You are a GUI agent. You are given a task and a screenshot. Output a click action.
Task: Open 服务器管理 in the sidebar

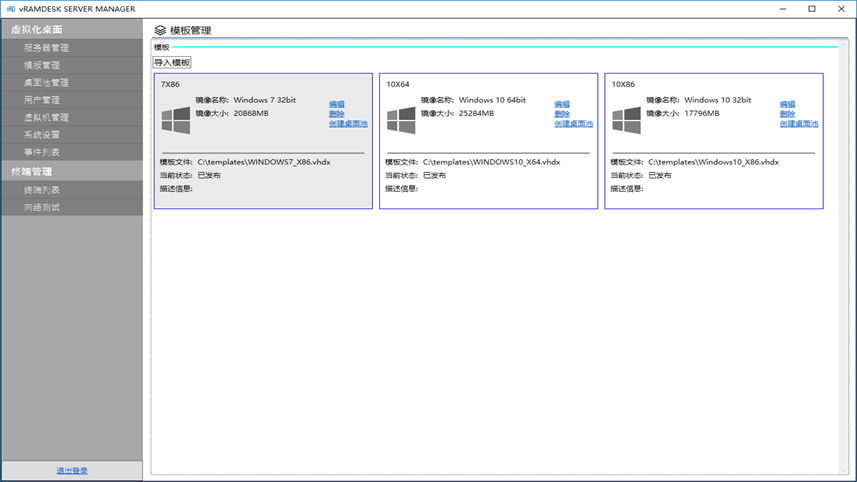pos(72,48)
